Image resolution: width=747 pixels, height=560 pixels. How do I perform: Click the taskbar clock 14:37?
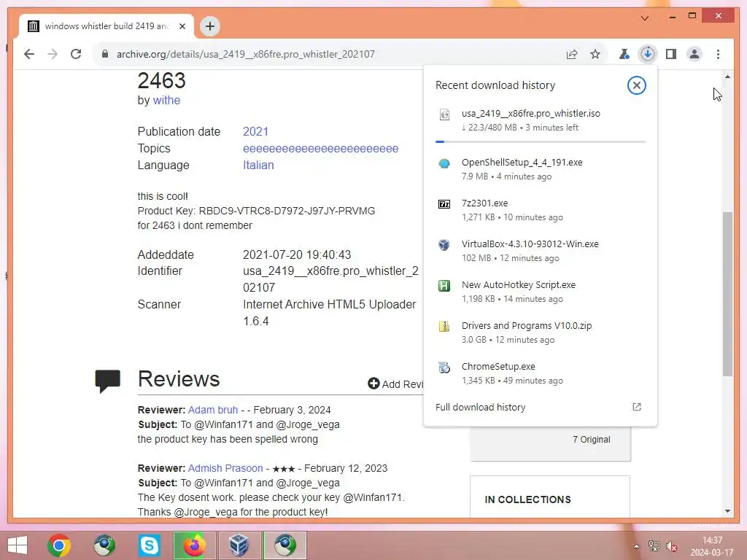(x=712, y=546)
